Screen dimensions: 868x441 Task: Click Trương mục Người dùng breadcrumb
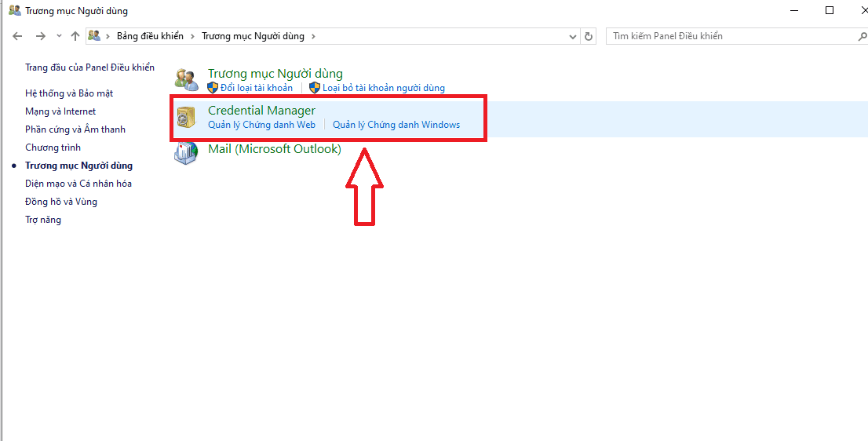(253, 36)
